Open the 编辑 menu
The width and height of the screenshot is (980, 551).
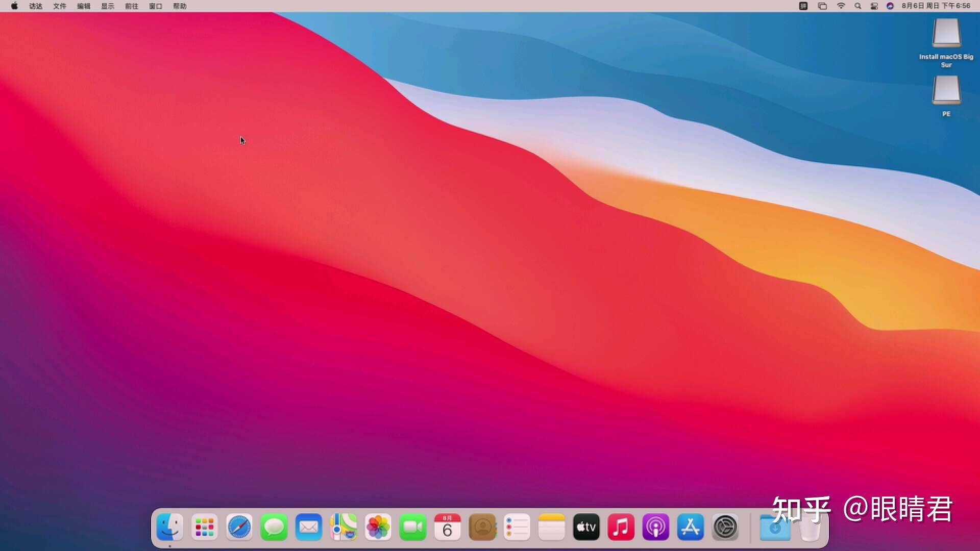[84, 6]
